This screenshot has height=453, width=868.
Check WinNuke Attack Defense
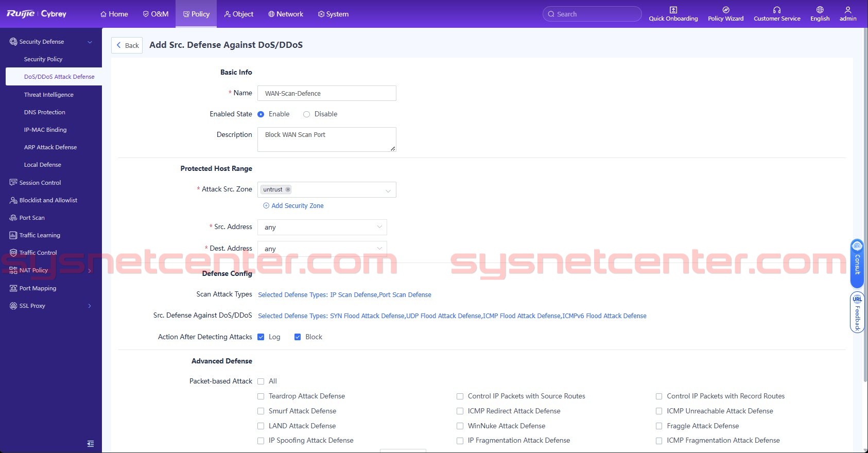[x=460, y=426]
